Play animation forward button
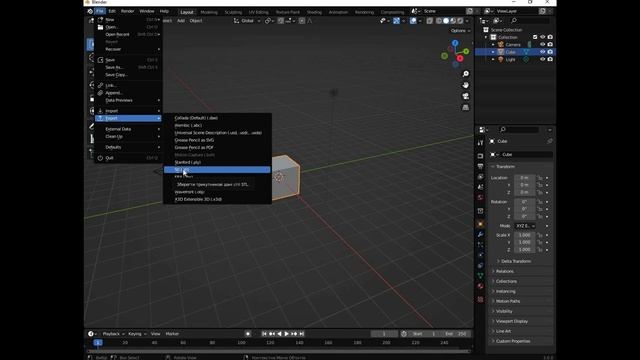640x360 pixels. [287, 334]
